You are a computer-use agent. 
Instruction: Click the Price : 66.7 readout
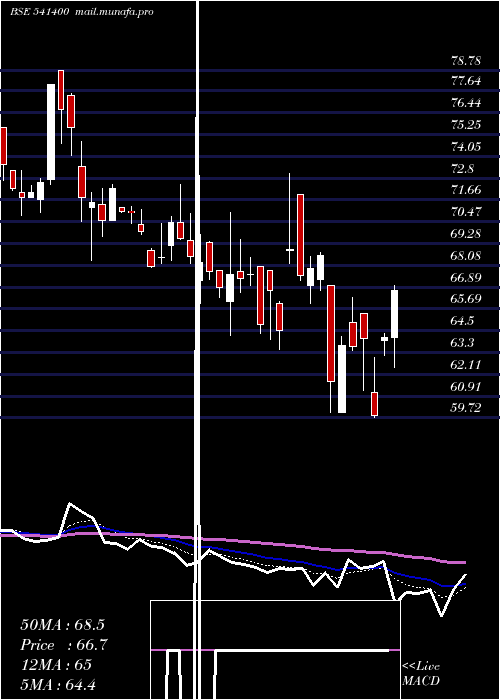64,645
